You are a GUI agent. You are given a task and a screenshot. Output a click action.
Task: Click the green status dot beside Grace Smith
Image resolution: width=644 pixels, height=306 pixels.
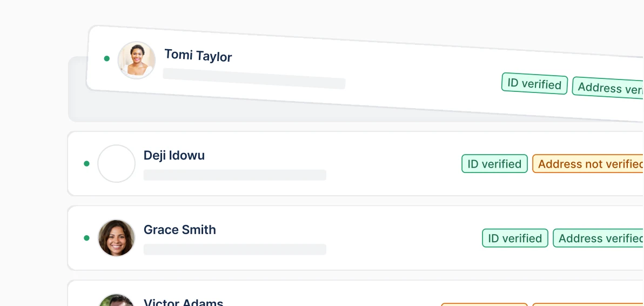click(x=86, y=238)
